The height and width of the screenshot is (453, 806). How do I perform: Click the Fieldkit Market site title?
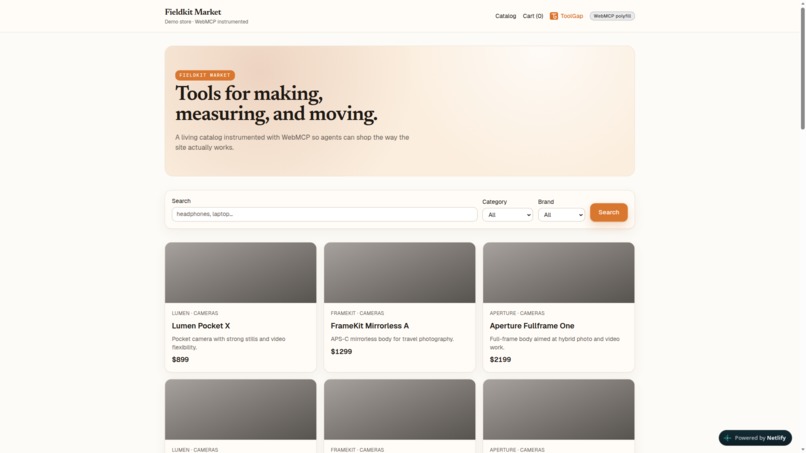tap(193, 12)
